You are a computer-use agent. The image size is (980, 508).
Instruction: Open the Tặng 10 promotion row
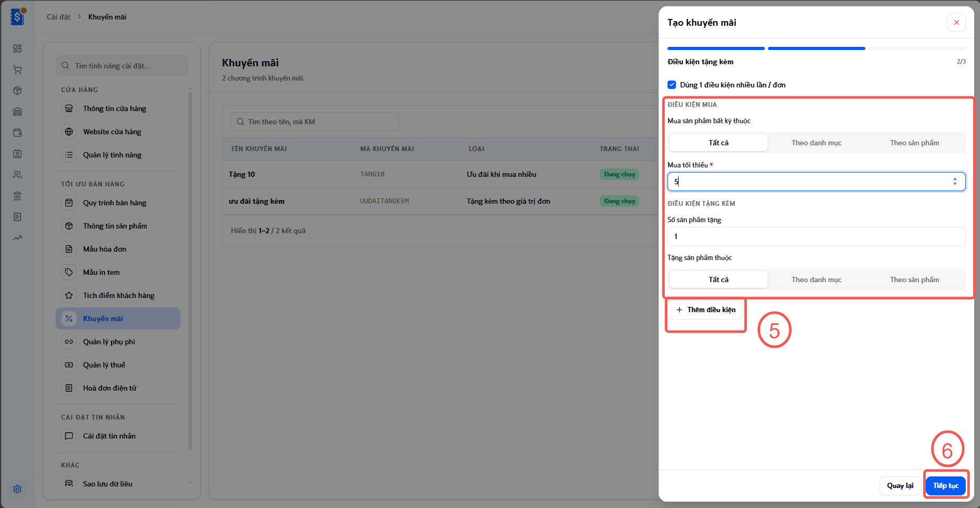pyautogui.click(x=440, y=174)
